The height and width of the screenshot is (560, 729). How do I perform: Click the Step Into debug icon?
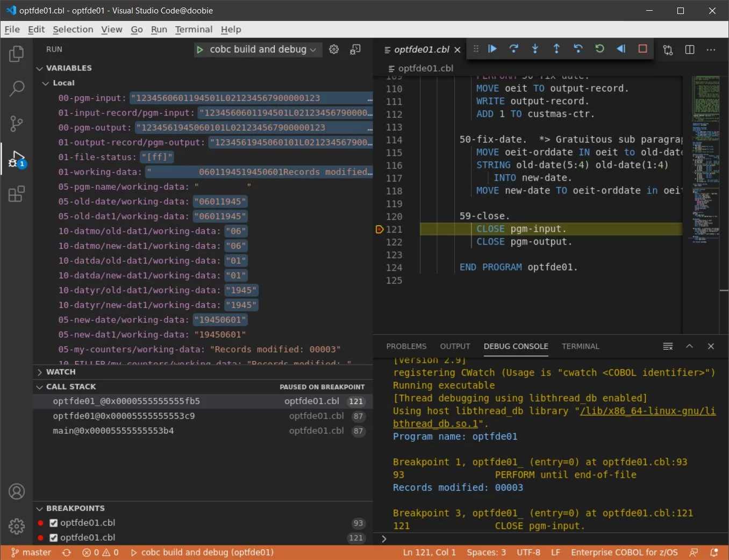535,49
